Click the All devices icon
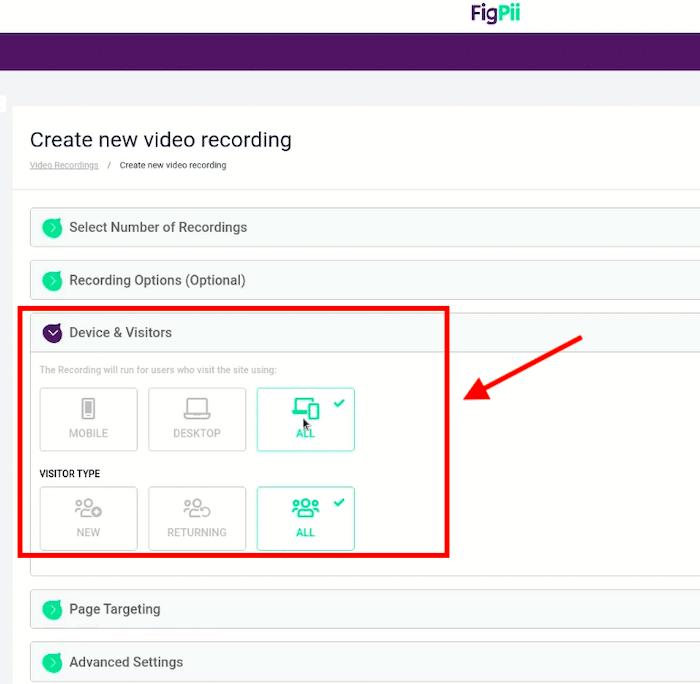This screenshot has width=700, height=684. [x=306, y=408]
